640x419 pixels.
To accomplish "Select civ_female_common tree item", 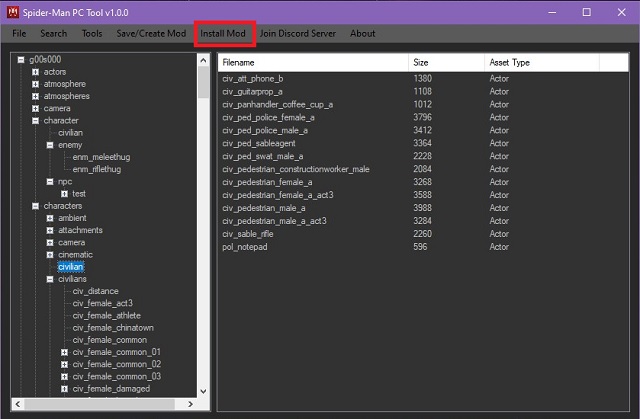I will [110, 340].
